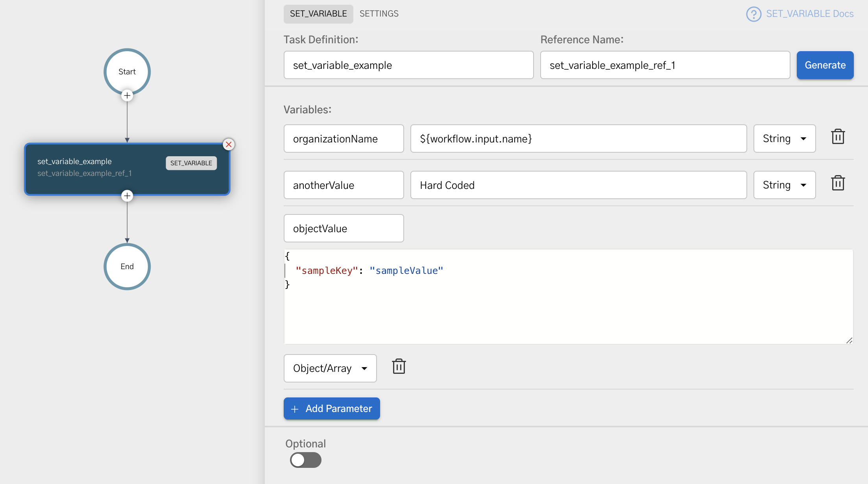868x484 pixels.
Task: Delete the objectValue variable
Action: 399,366
